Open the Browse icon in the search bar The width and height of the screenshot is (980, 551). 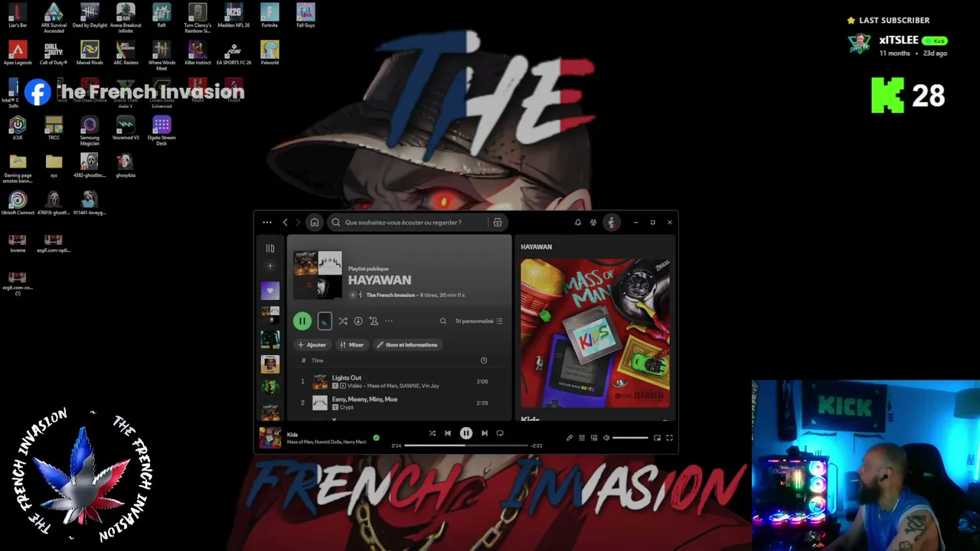(x=498, y=223)
